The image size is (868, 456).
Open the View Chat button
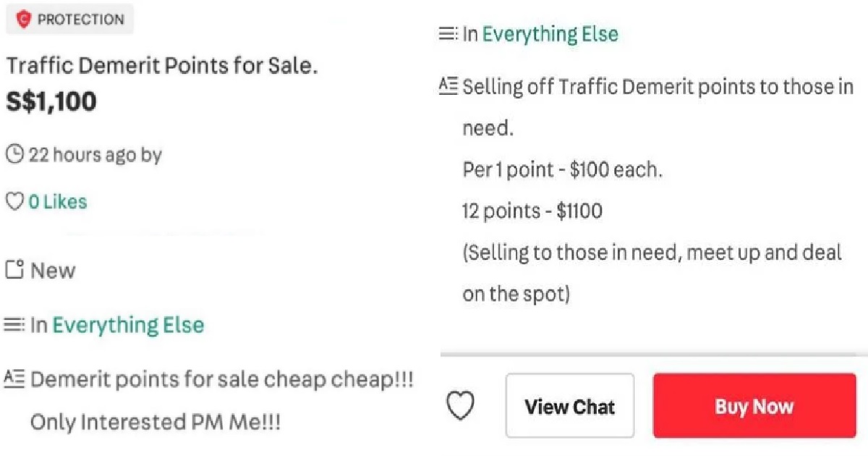click(570, 406)
